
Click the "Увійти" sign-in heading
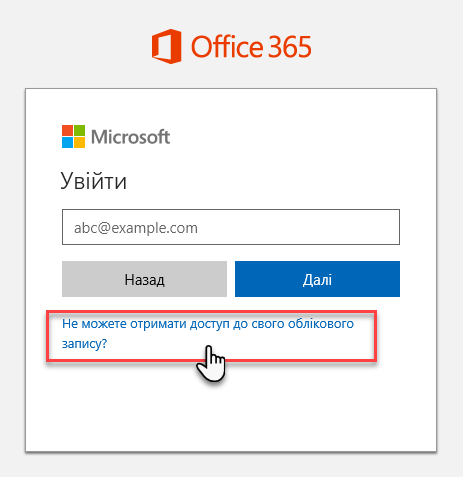pos(94,181)
